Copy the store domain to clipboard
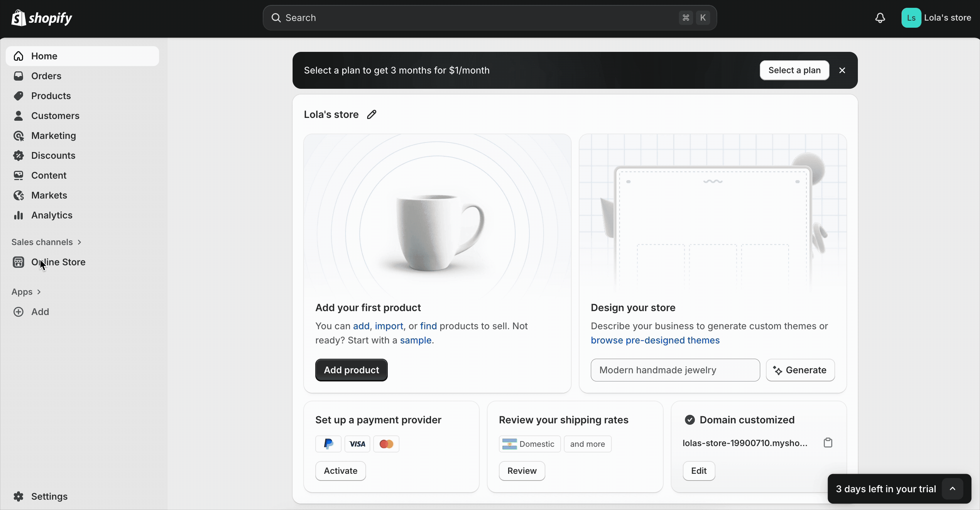 click(x=828, y=443)
